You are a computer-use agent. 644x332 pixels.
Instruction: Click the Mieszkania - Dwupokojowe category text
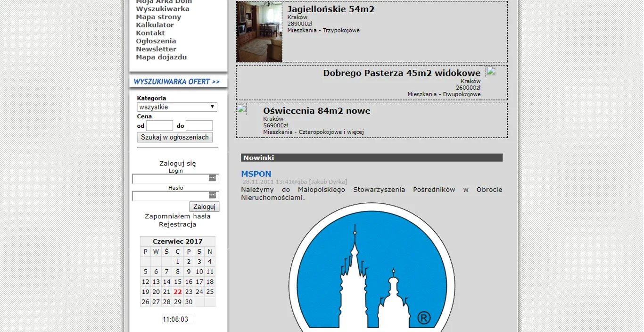point(444,94)
